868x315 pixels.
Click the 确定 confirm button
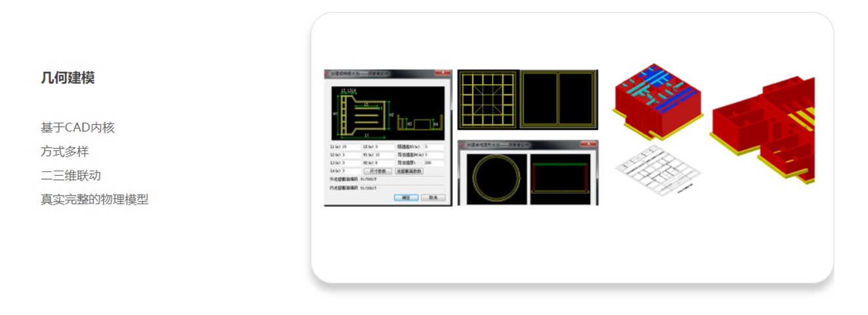pos(406,198)
